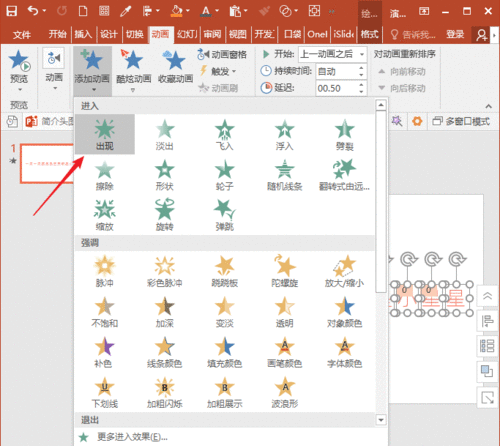Click the 向后移动 button

point(402,88)
